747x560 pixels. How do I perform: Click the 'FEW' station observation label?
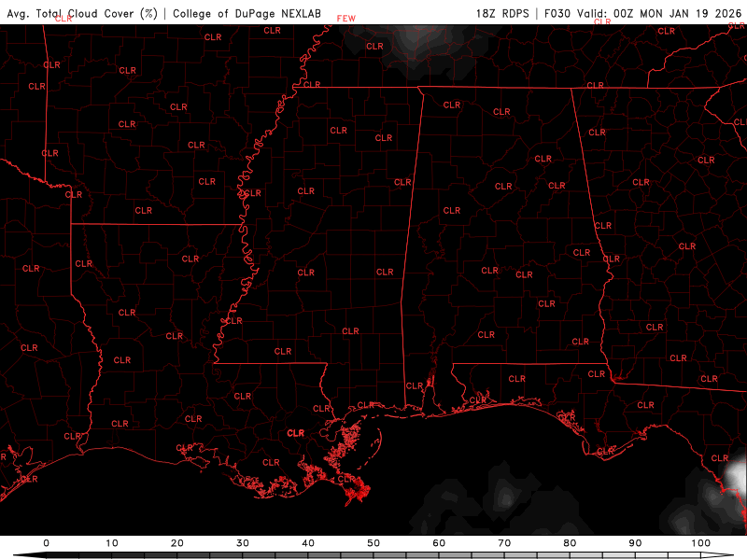pos(345,19)
